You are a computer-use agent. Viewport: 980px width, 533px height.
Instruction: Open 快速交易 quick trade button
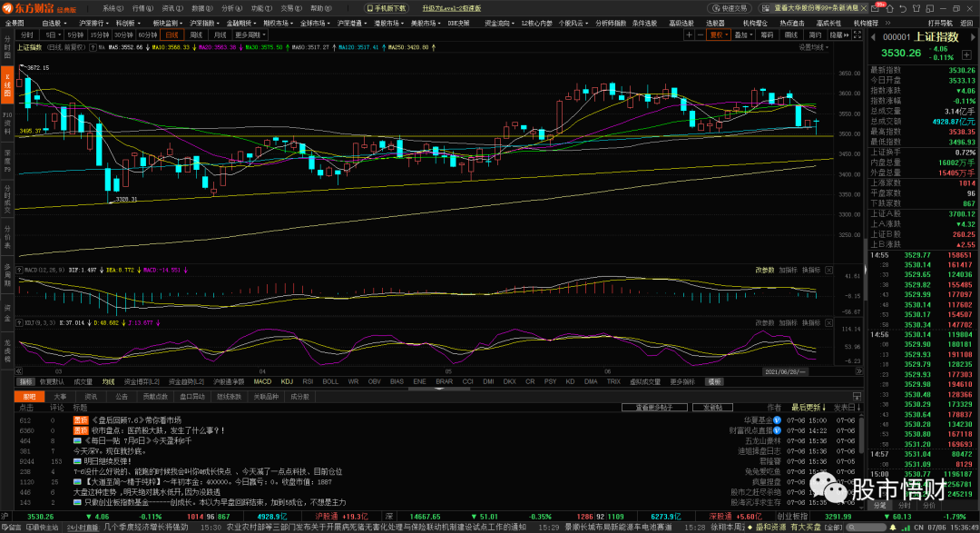(x=730, y=8)
